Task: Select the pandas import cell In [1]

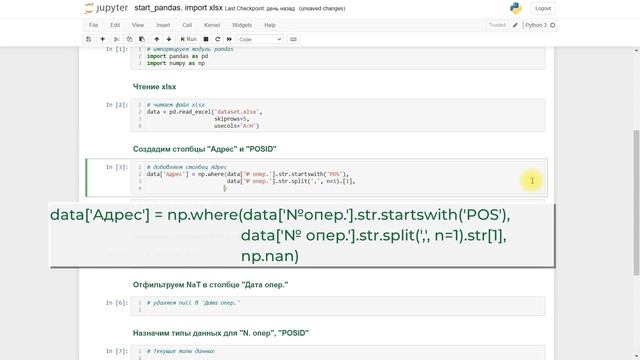Action: pyautogui.click(x=338, y=58)
